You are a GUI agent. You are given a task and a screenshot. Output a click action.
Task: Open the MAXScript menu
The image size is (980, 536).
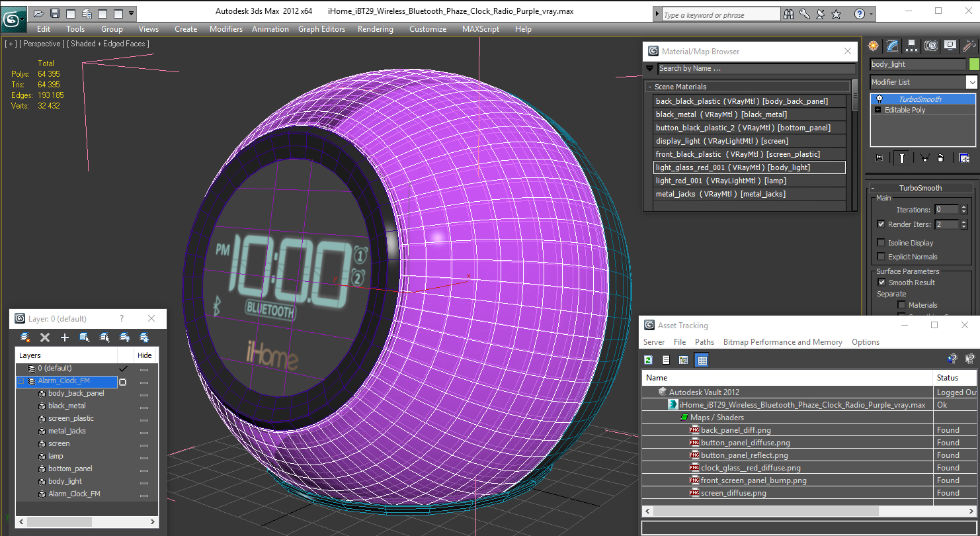tap(481, 29)
